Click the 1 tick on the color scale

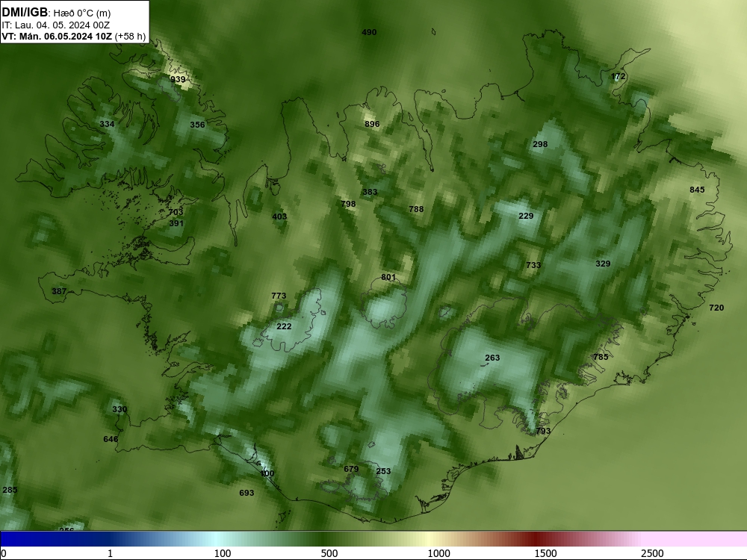[x=110, y=553]
